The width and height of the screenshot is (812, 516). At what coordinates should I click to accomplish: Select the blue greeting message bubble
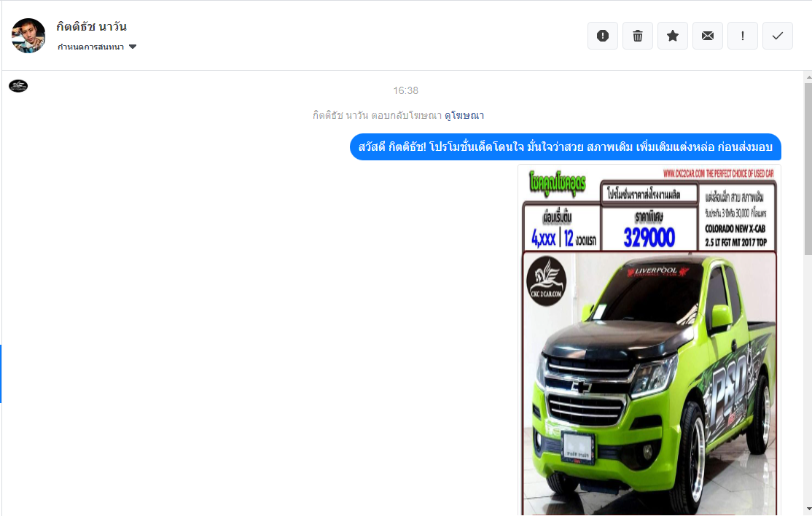(566, 147)
